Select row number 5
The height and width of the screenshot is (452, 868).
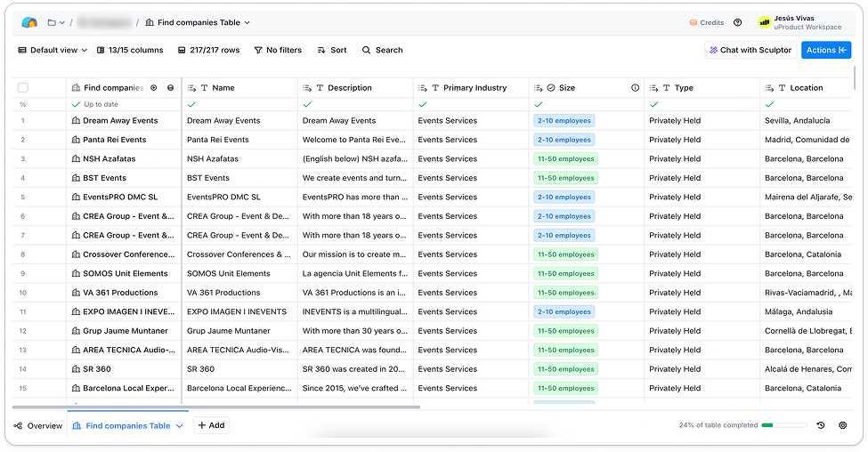22,197
